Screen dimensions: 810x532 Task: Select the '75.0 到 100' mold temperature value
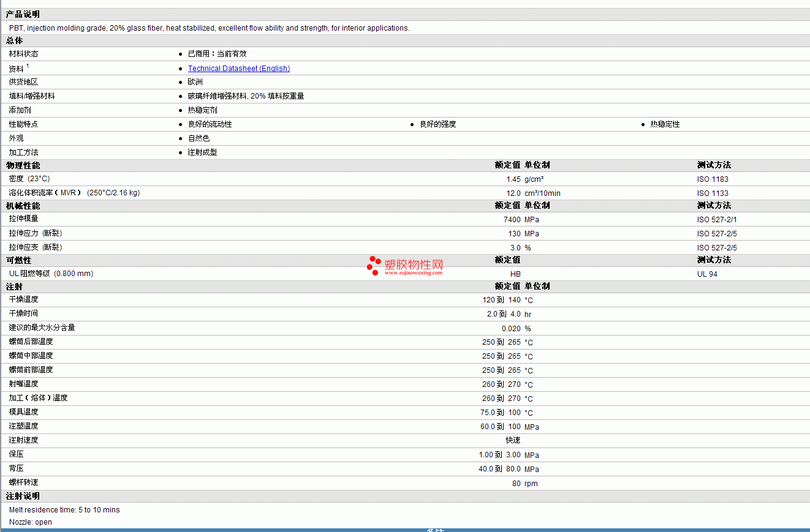(501, 413)
